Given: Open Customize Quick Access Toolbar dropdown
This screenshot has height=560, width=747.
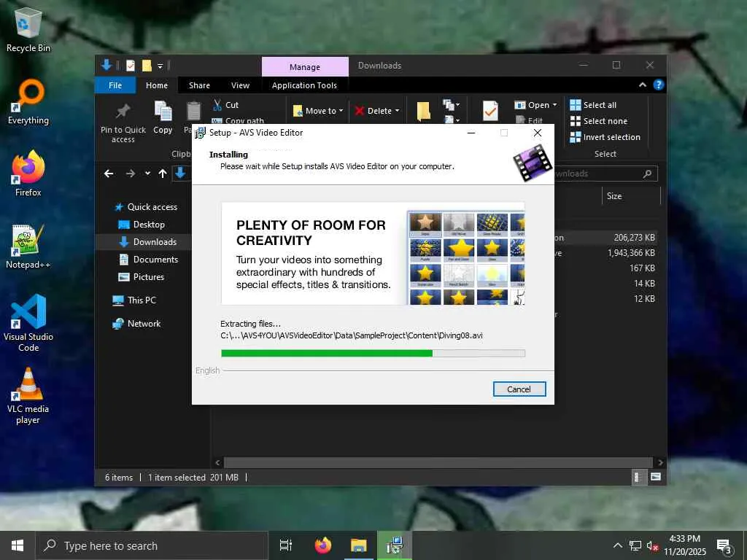Looking at the screenshot, I should point(160,66).
